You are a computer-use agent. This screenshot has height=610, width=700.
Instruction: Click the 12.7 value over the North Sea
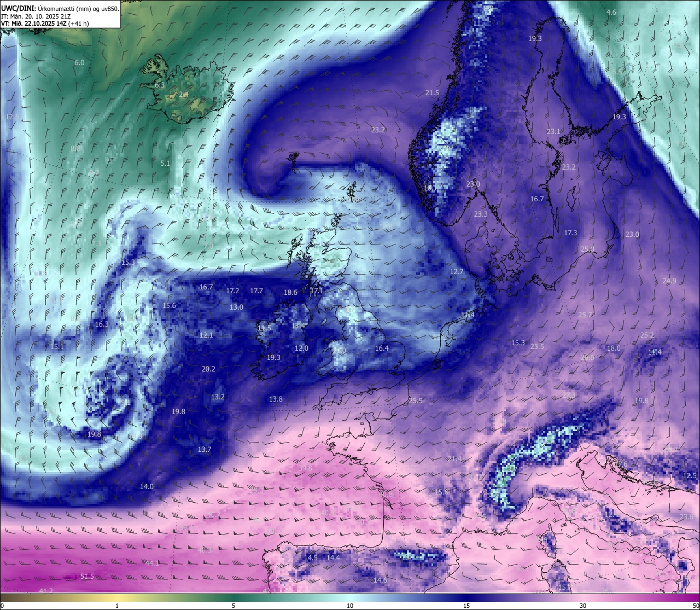click(457, 272)
